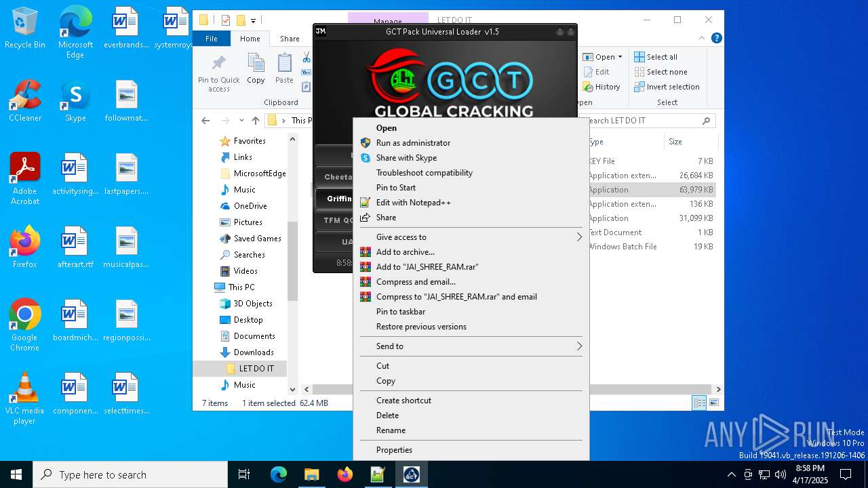Screen dimensions: 868x488
Task: Open Adobe Acrobat desktop shortcut
Action: coord(25,179)
